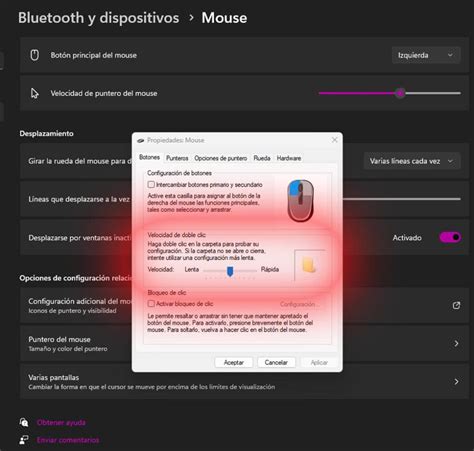This screenshot has height=451, width=474.
Task: Open the Rueda tab
Action: [262, 158]
